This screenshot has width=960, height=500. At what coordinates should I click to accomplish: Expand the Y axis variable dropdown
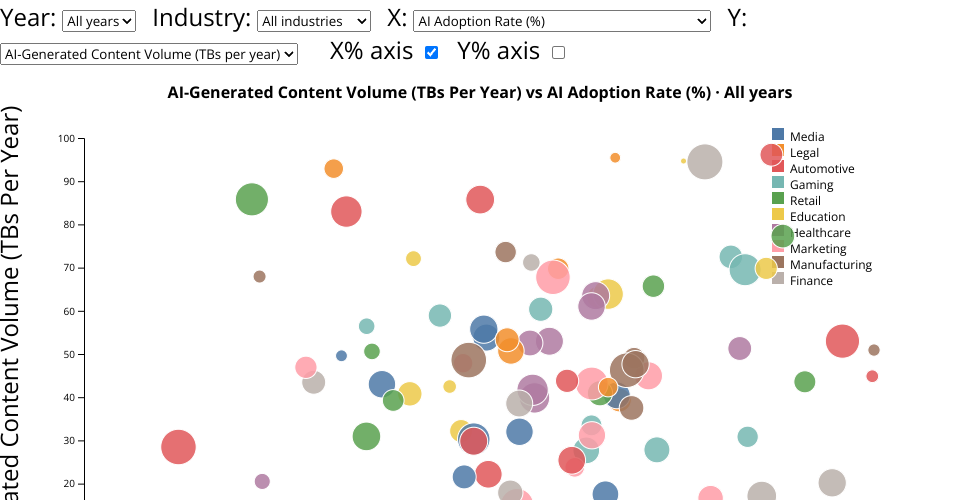[x=149, y=55]
